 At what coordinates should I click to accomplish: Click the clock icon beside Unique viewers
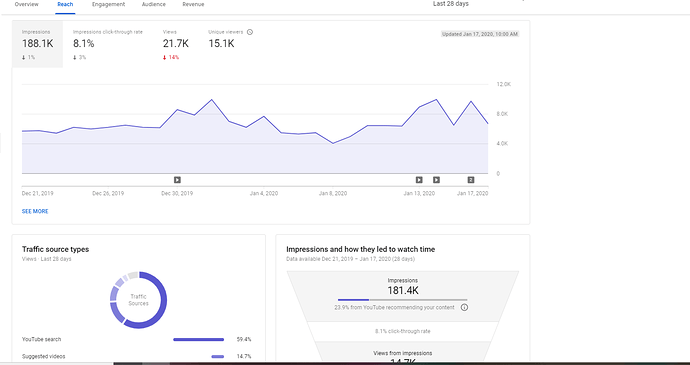click(250, 32)
